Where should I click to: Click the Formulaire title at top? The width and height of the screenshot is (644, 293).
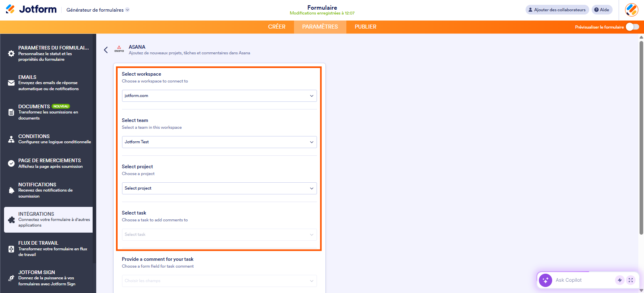click(322, 8)
